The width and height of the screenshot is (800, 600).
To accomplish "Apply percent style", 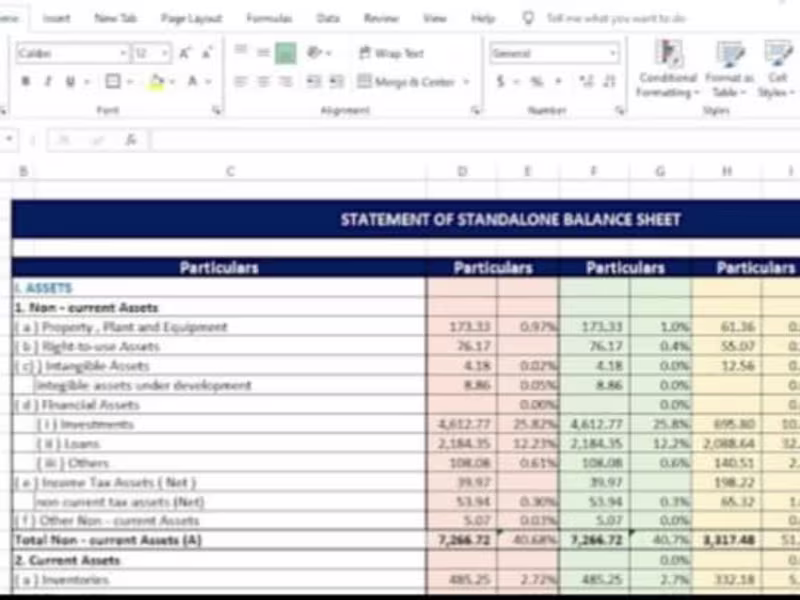I will (536, 82).
